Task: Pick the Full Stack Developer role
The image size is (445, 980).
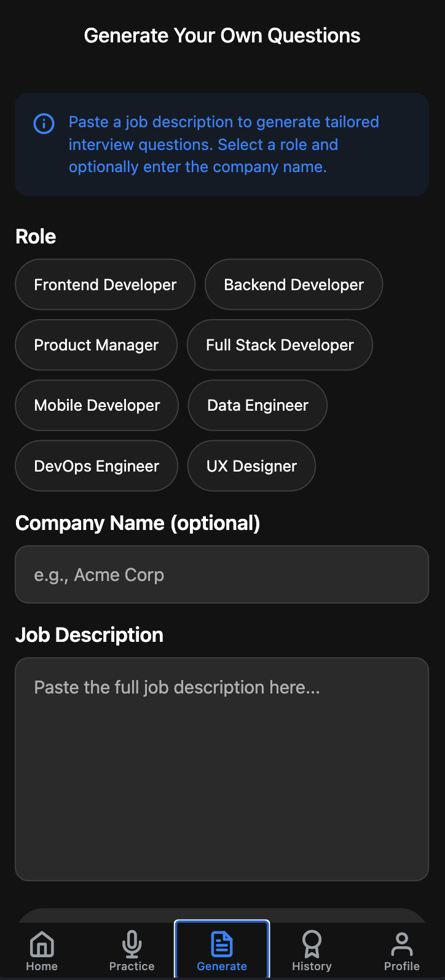Action: 280,345
